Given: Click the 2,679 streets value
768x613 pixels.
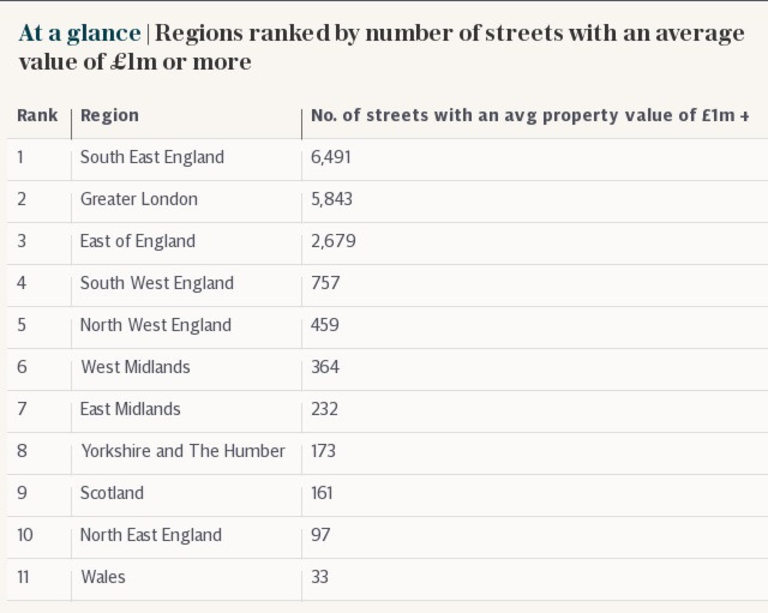Looking at the screenshot, I should pyautogui.click(x=333, y=241).
